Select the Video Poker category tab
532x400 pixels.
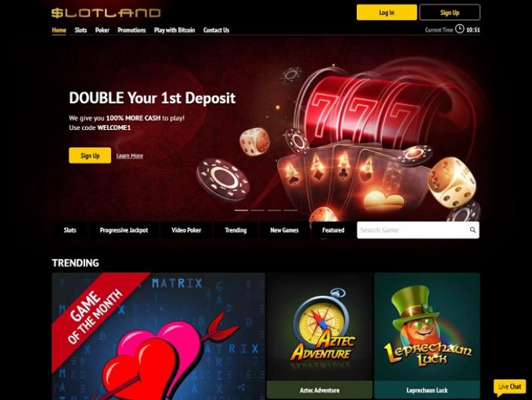click(186, 230)
